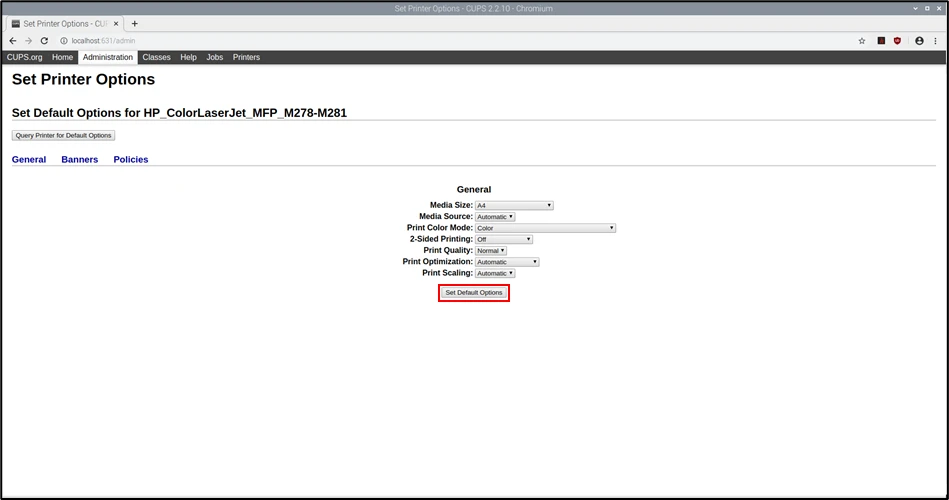Bookmark this page with the star icon
949x500 pixels.
(862, 41)
